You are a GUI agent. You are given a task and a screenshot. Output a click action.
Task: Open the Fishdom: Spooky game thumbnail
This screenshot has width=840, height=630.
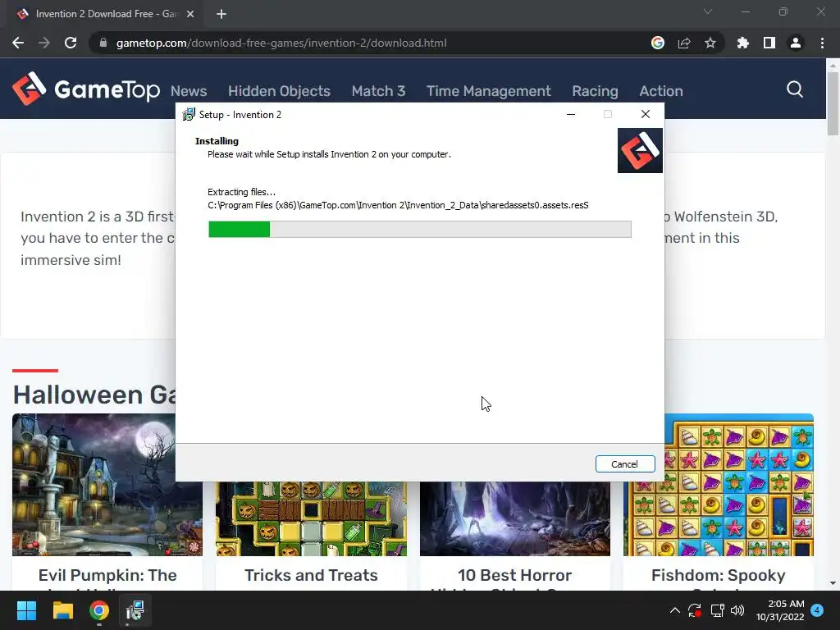point(739,485)
